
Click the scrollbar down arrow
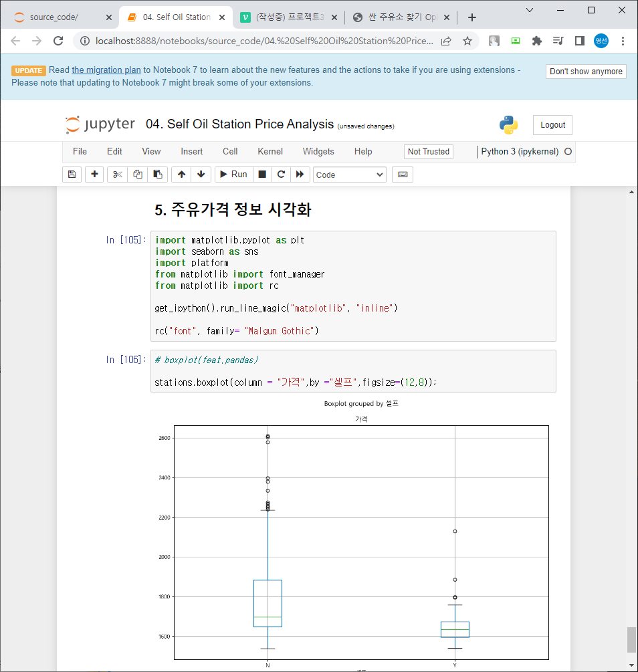[x=631, y=665]
